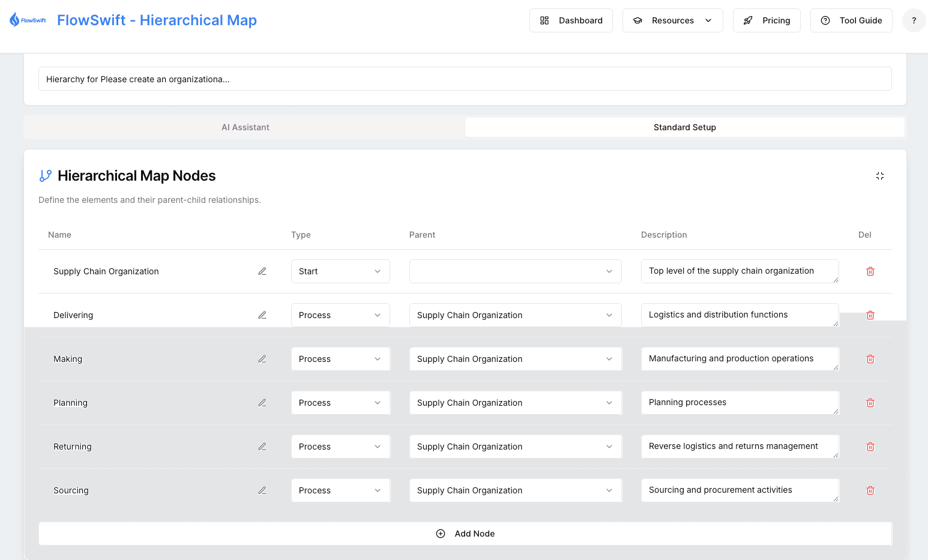Click the FlowSwift logo icon
The image size is (928, 560).
[28, 20]
